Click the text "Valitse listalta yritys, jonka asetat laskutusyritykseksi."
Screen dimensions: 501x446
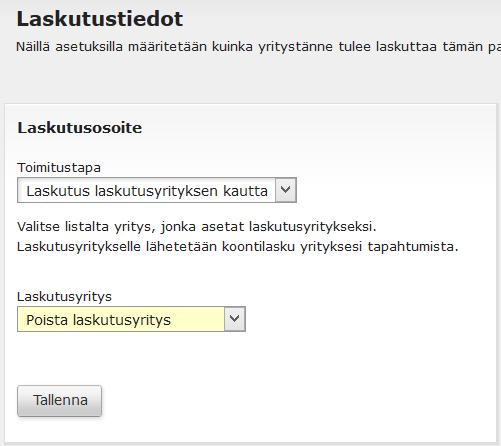coord(197,227)
